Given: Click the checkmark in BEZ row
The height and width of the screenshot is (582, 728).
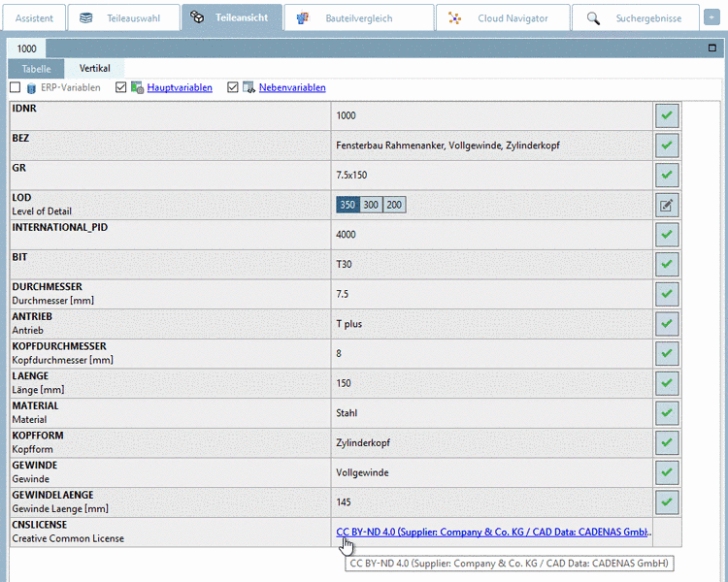Looking at the screenshot, I should [x=667, y=145].
